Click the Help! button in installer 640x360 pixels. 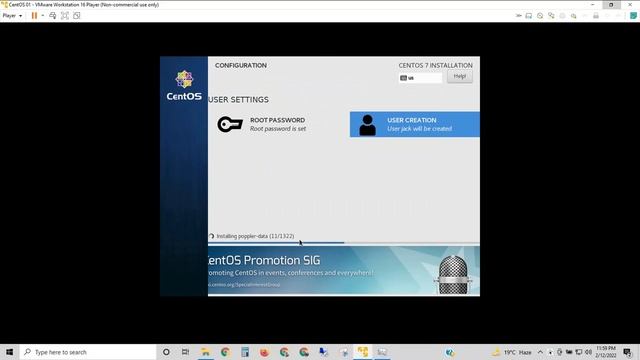click(x=460, y=76)
